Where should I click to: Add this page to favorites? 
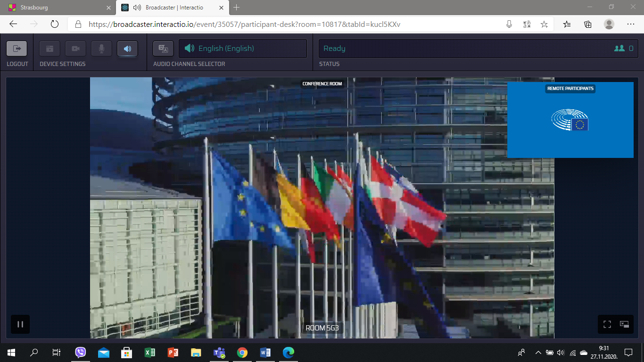click(544, 24)
